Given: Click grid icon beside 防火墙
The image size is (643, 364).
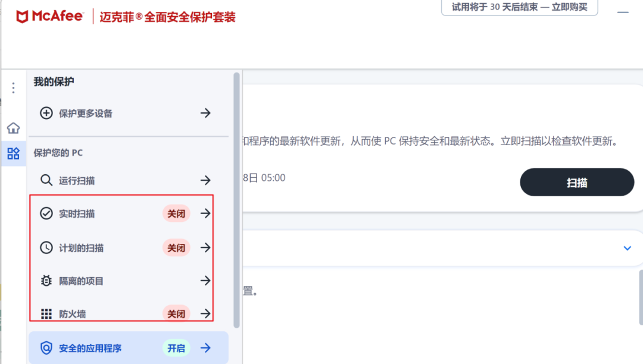Looking at the screenshot, I should tap(46, 314).
